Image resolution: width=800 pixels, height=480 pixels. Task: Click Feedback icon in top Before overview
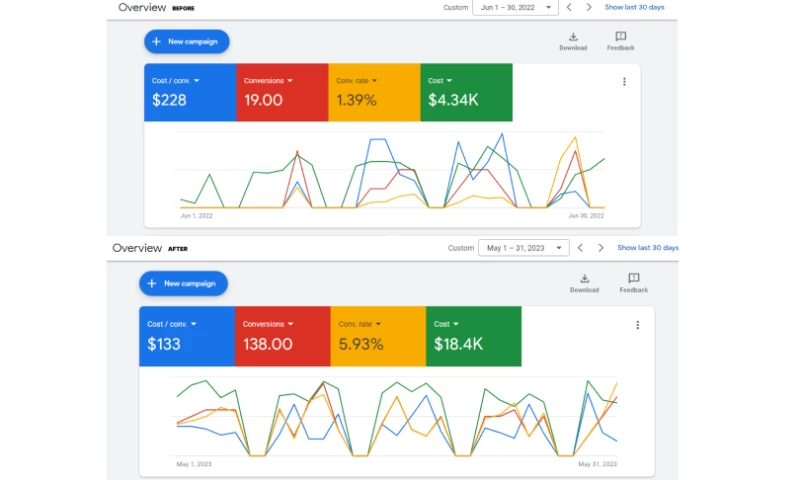[x=620, y=37]
